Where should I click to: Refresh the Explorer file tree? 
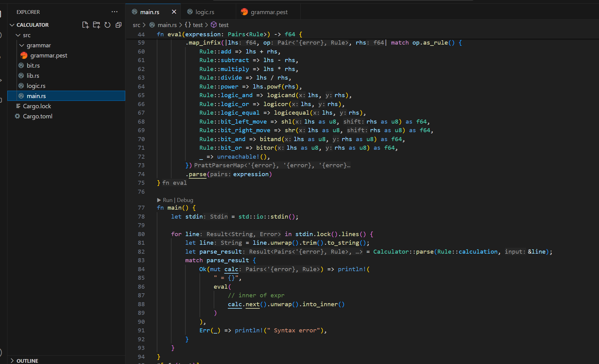point(107,25)
